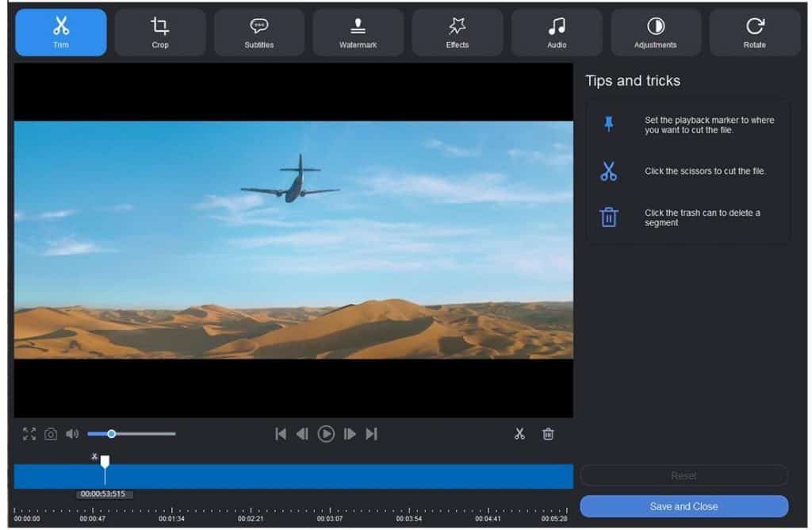Click the 00:03:07 ruler mark
The width and height of the screenshot is (812, 530).
pyautogui.click(x=330, y=518)
